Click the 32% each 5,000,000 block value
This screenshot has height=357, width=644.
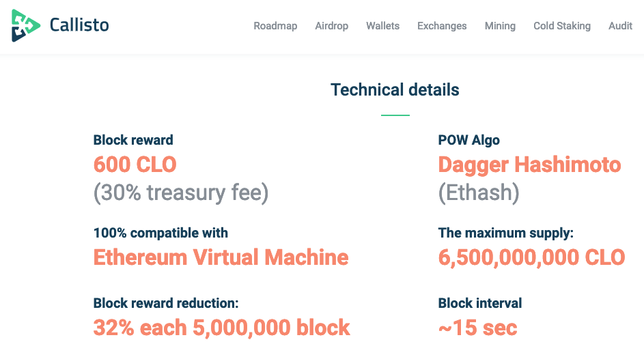(x=221, y=328)
